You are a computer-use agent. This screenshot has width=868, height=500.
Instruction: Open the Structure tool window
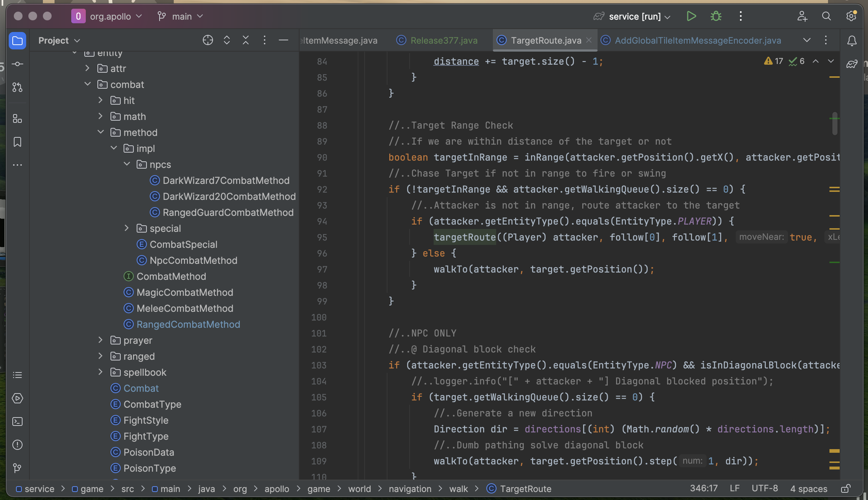coord(17,119)
